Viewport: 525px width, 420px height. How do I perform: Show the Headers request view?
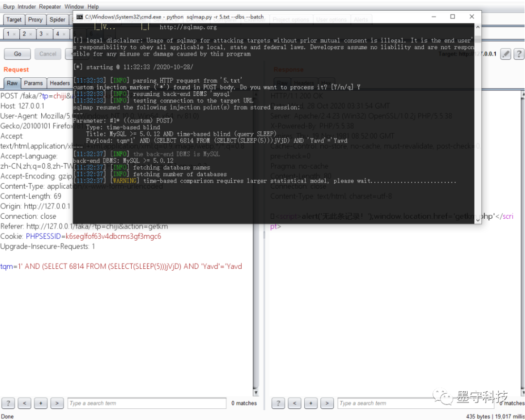pyautogui.click(x=60, y=83)
